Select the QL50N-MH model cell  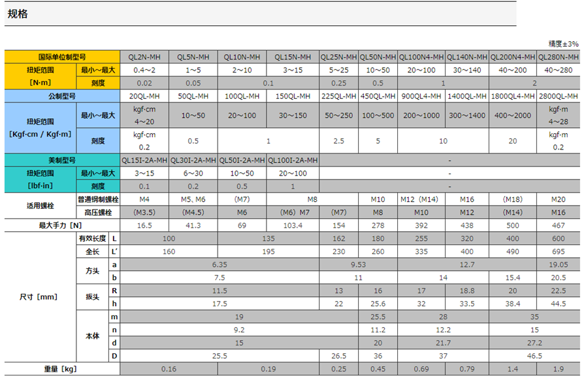pos(378,57)
